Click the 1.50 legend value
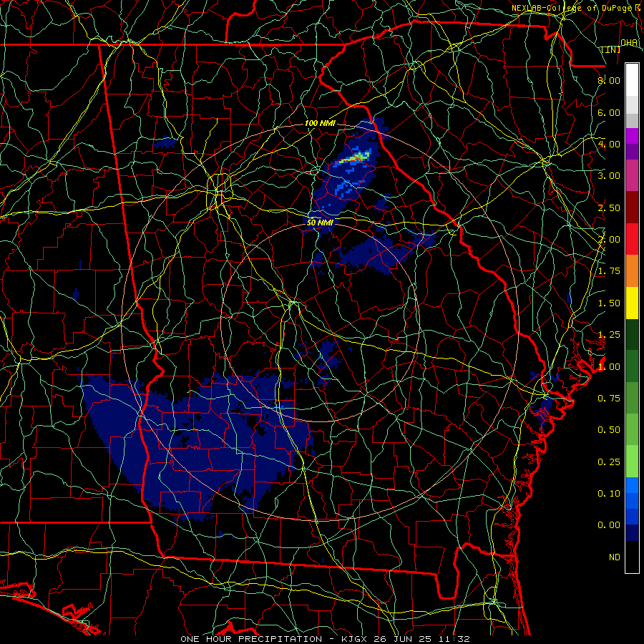 tap(609, 303)
